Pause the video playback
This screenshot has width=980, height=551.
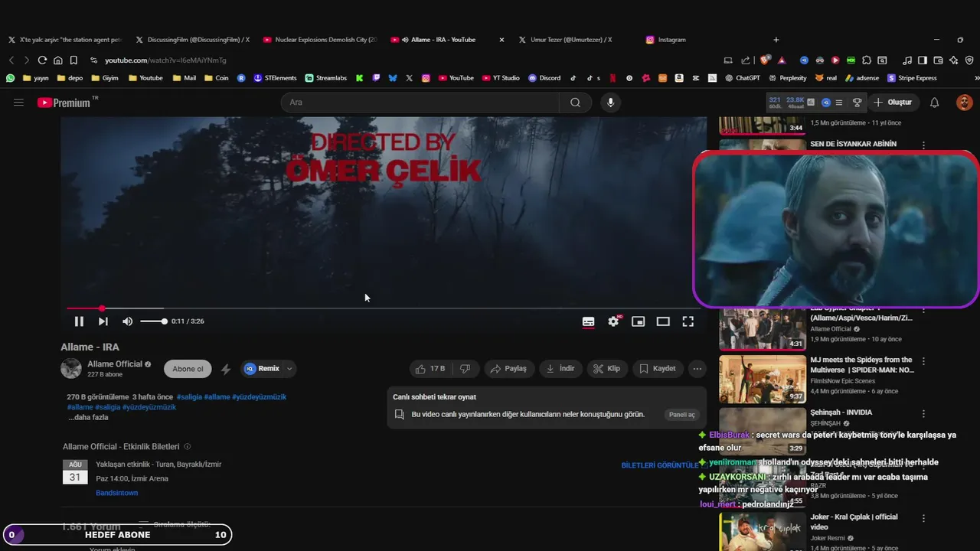click(x=79, y=321)
